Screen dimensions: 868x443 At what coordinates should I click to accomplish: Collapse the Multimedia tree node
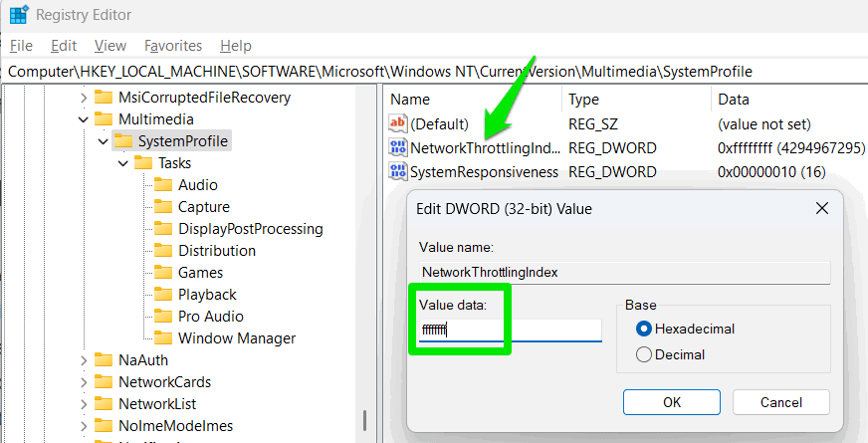83,119
